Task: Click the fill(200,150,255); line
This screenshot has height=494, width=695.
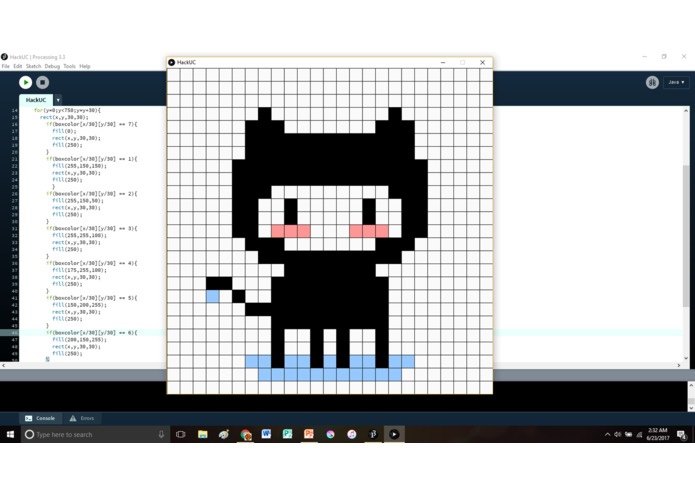Action: tap(79, 340)
